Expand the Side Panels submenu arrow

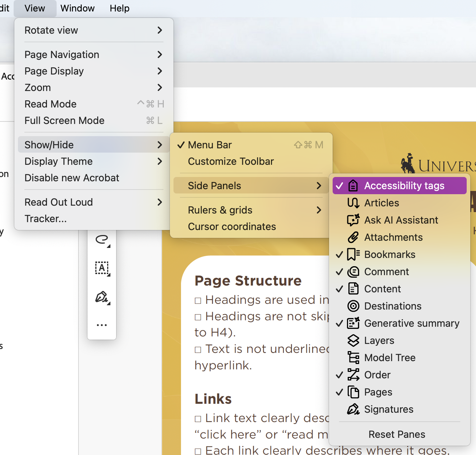coord(319,186)
